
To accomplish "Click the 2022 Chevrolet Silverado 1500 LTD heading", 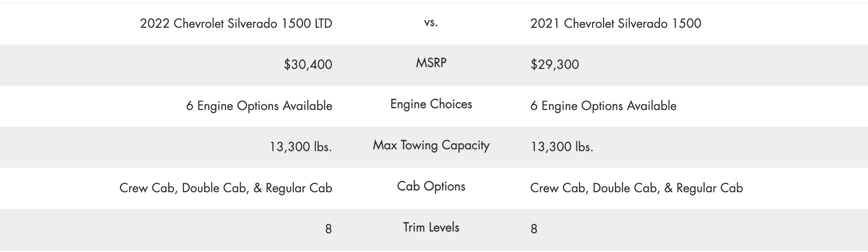I will pos(236,24).
